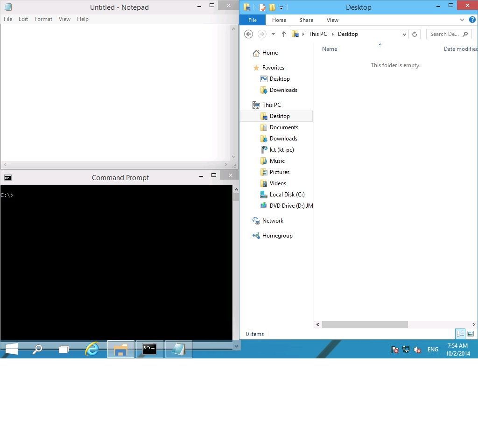Go up one folder level in Explorer
The width and height of the screenshot is (478, 448).
(283, 34)
